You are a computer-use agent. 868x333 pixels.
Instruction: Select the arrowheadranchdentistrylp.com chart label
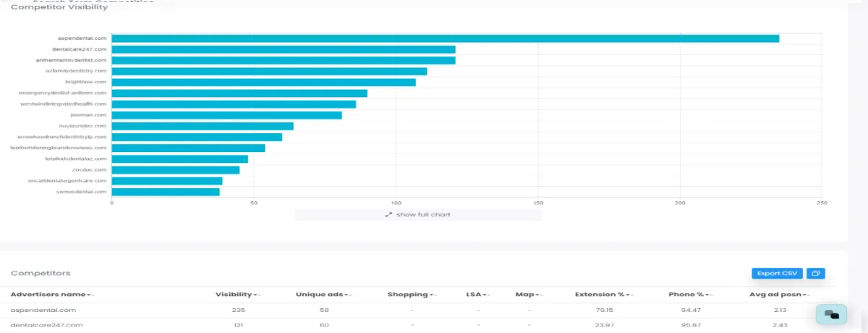[62, 137]
